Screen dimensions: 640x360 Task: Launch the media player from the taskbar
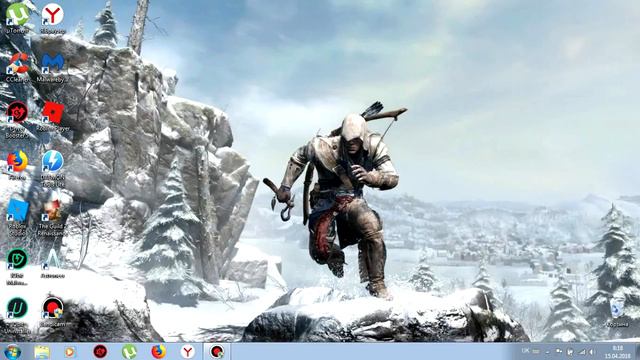70,351
